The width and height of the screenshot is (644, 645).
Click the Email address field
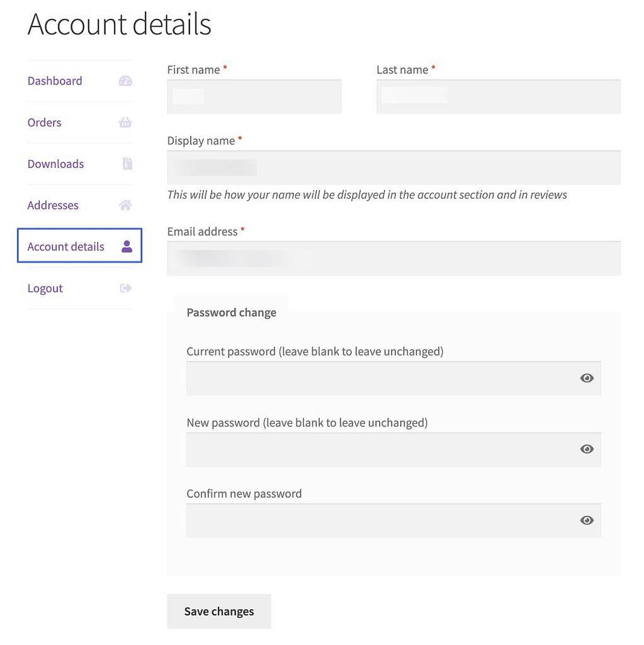tap(393, 258)
